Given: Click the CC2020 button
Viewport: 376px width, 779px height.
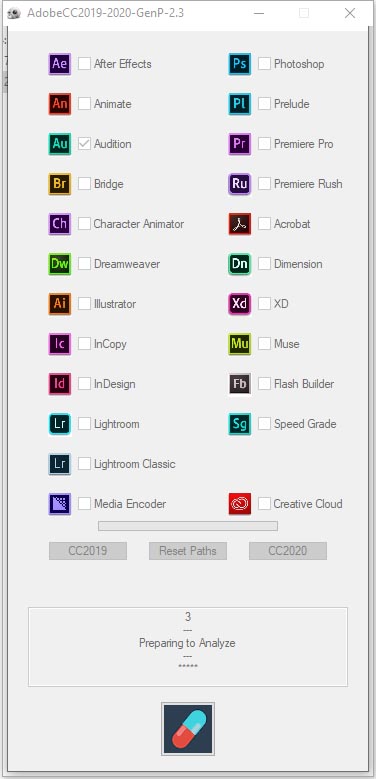Looking at the screenshot, I should tap(288, 551).
